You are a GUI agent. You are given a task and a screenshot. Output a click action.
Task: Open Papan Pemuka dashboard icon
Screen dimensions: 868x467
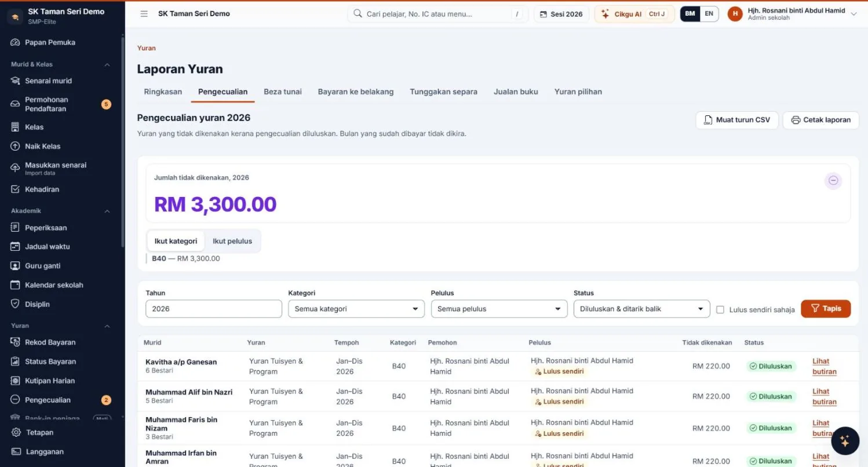[x=16, y=42]
